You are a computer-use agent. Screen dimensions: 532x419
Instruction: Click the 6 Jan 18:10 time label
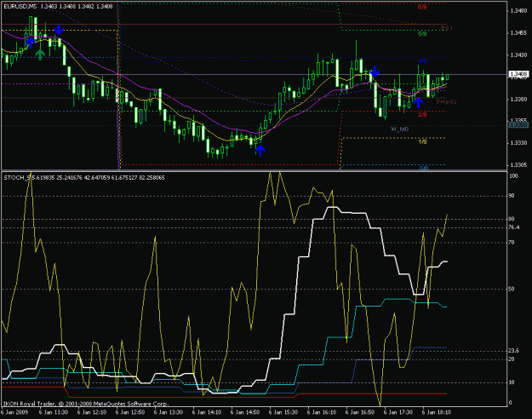coord(437,412)
